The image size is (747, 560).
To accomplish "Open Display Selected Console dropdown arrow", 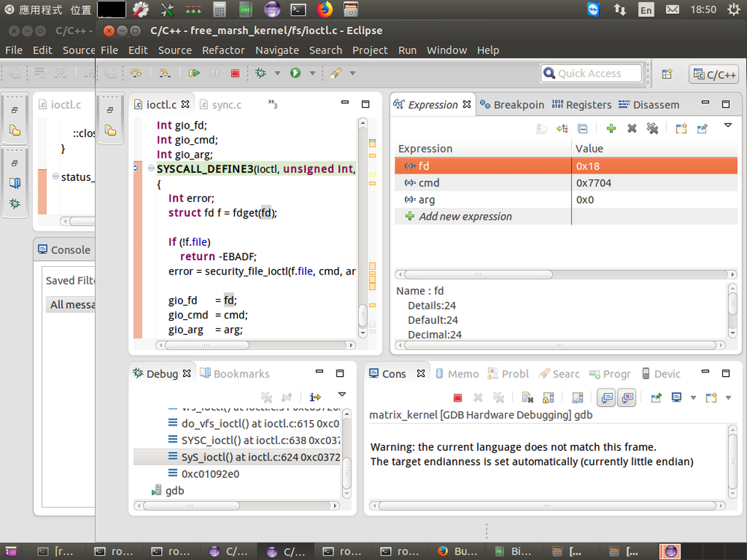I will pos(693,398).
